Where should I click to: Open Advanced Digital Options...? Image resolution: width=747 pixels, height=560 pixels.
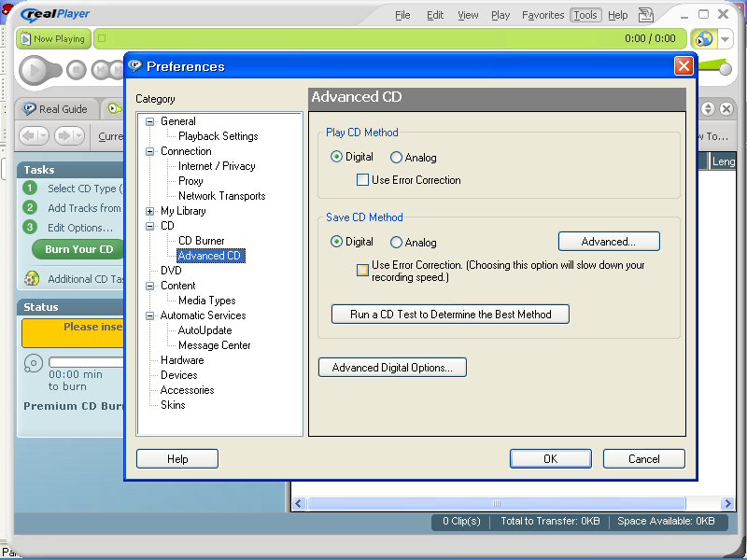click(392, 368)
